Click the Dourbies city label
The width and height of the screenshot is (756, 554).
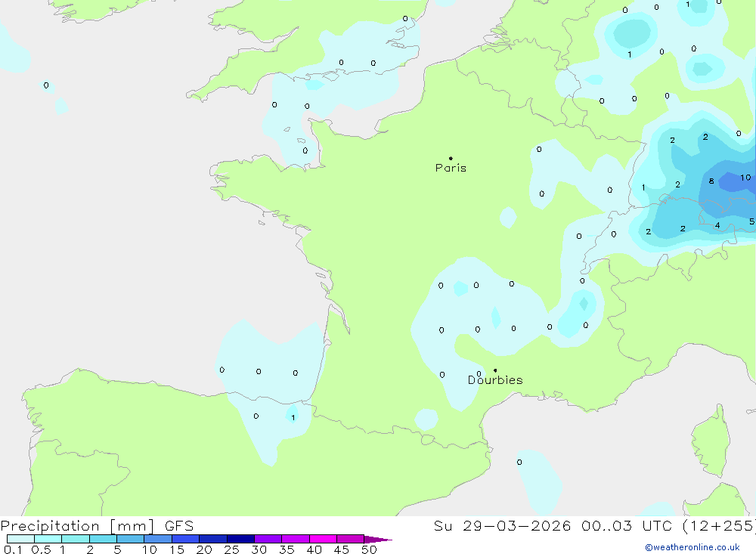point(495,380)
